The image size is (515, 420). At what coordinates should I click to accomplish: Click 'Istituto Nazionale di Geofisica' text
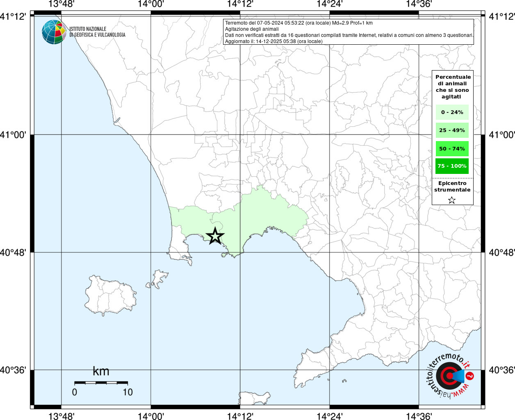pyautogui.click(x=97, y=32)
